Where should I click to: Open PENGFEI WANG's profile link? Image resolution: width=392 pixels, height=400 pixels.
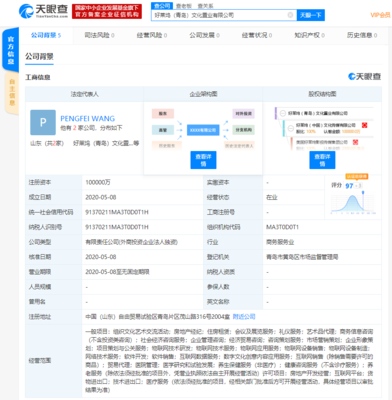point(87,119)
